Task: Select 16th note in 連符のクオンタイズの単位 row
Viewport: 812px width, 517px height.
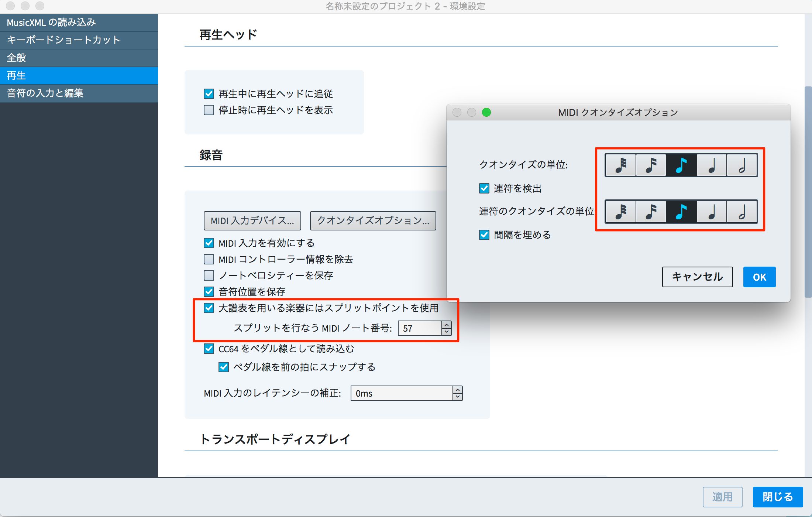Action: click(651, 212)
